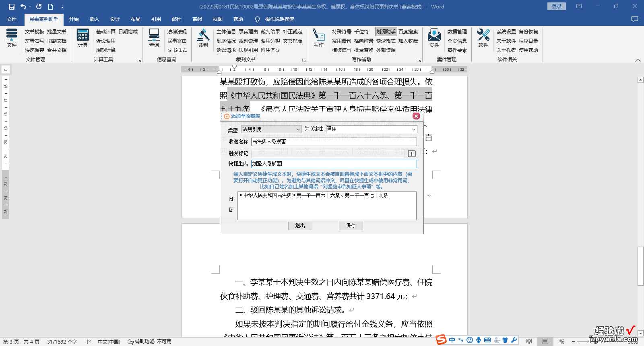Open the comments icon in ribbon corner
The width and height of the screenshot is (644, 346).
pyautogui.click(x=635, y=19)
